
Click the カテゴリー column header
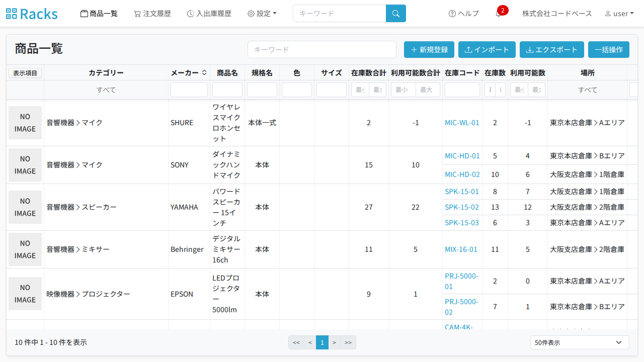coord(106,73)
